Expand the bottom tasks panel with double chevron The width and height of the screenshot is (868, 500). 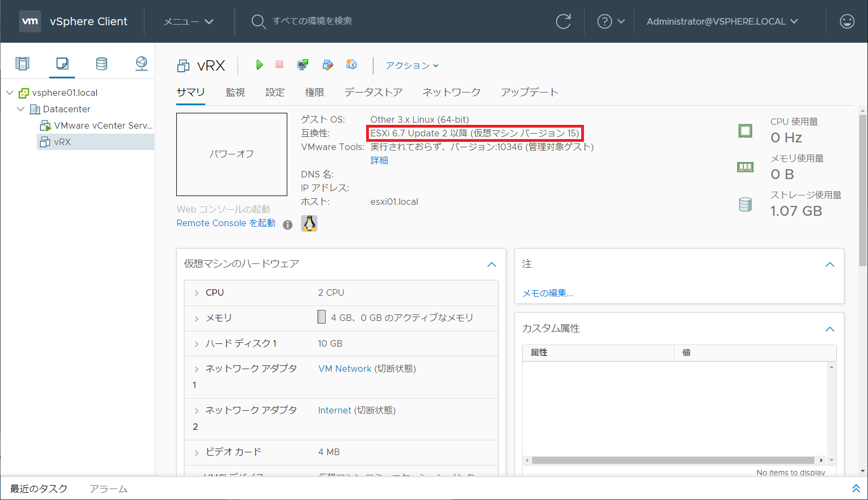click(x=856, y=488)
